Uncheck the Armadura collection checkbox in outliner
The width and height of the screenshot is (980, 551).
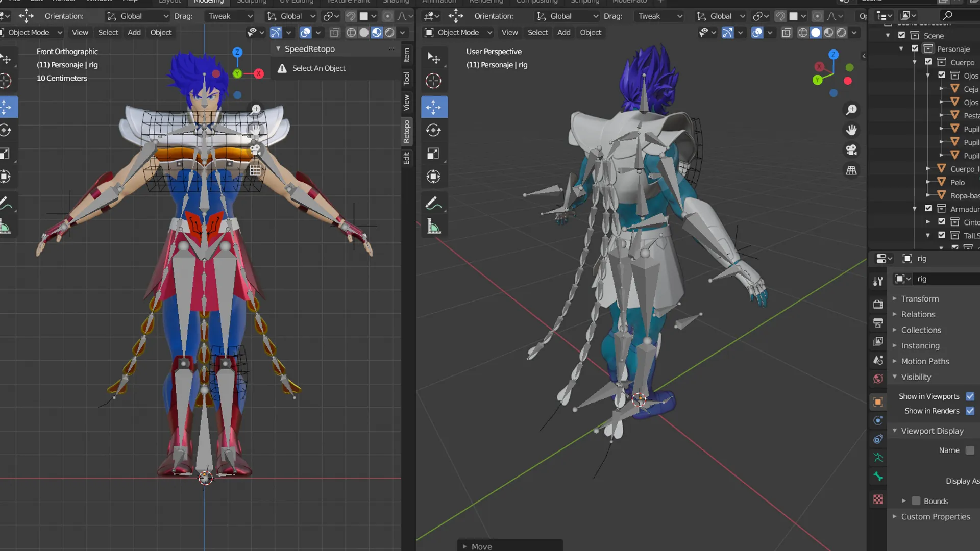pos(928,208)
